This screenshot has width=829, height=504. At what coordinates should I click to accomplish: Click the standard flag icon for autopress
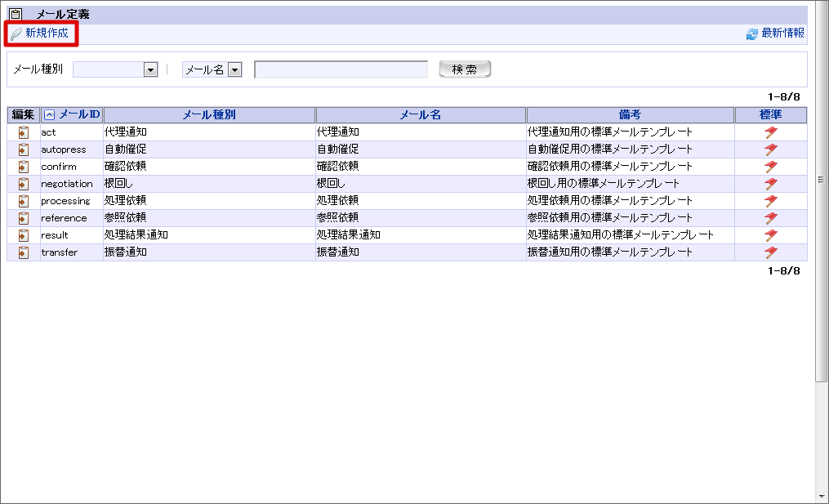tap(771, 149)
